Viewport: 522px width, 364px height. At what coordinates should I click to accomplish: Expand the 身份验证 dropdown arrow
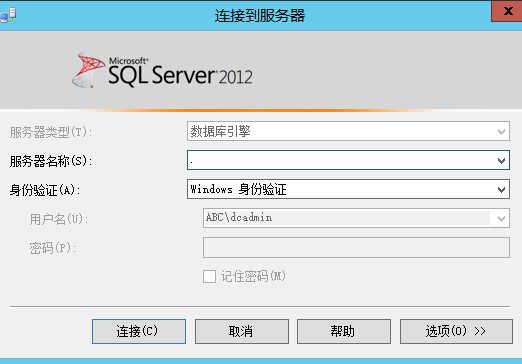[501, 190]
